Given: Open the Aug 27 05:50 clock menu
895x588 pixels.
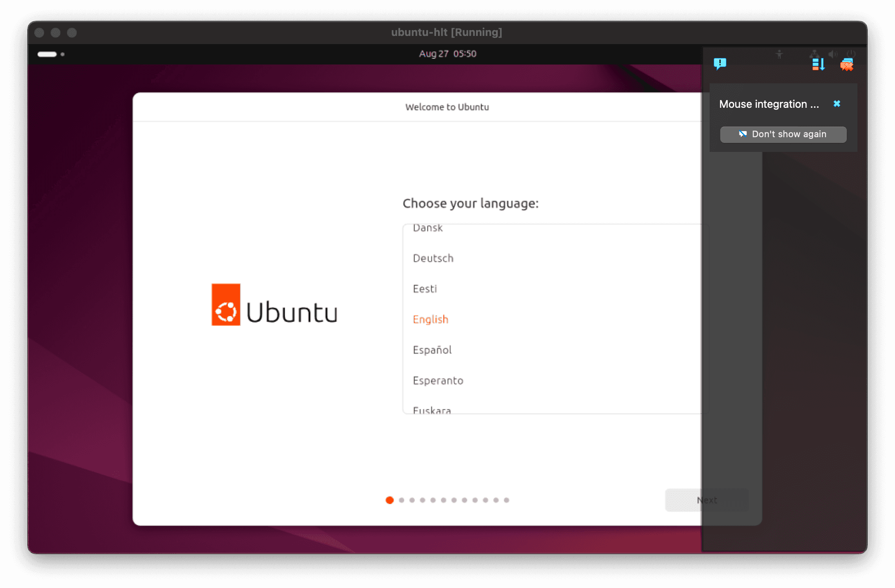Looking at the screenshot, I should (447, 54).
